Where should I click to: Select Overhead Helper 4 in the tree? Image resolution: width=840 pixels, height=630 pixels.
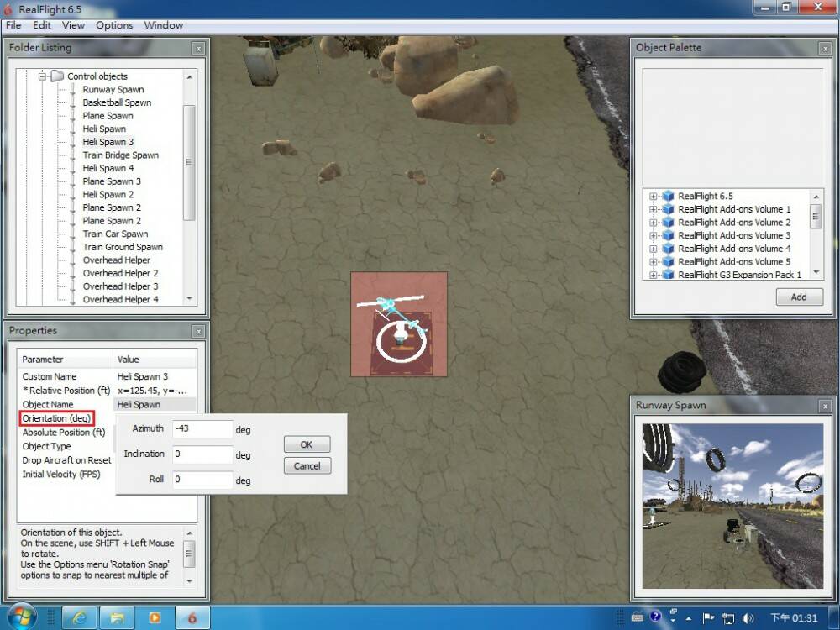point(120,300)
